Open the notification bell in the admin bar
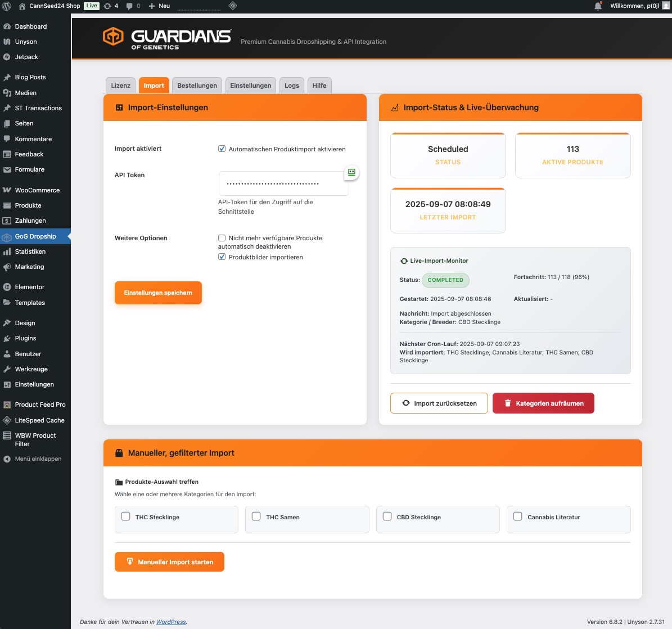 point(599,6)
